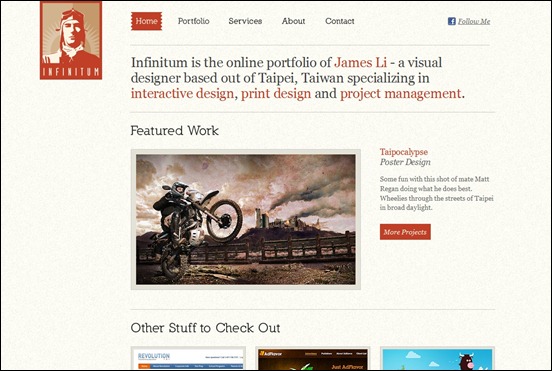Viewport: 552px width, 371px height.
Task: Open the Home menu item
Action: tap(146, 21)
